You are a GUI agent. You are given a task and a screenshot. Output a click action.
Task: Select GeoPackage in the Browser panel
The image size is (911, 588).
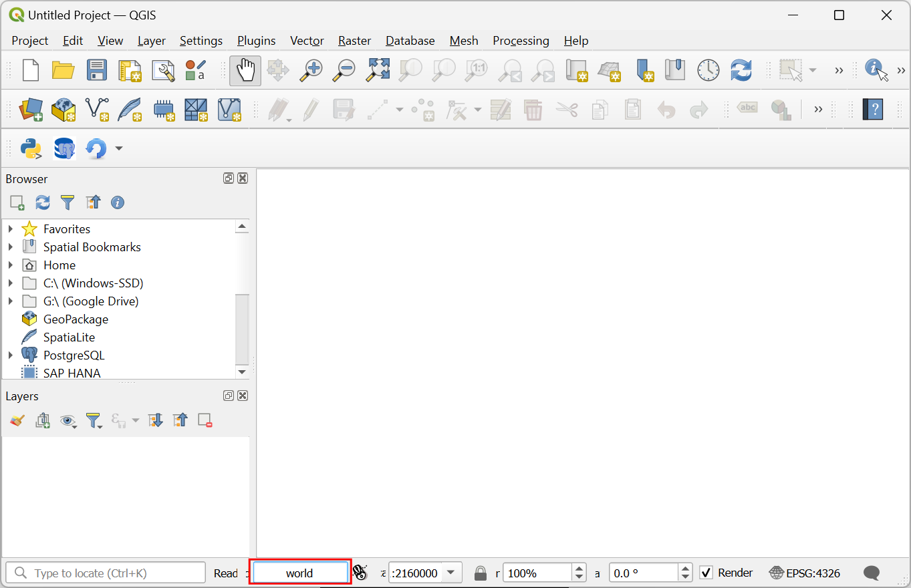(76, 319)
